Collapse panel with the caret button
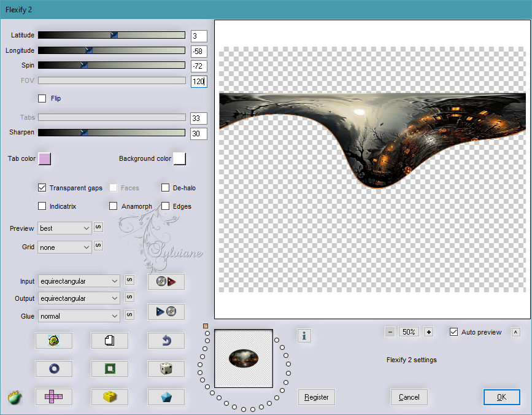Screen dimensions: 532x415 click(x=515, y=332)
